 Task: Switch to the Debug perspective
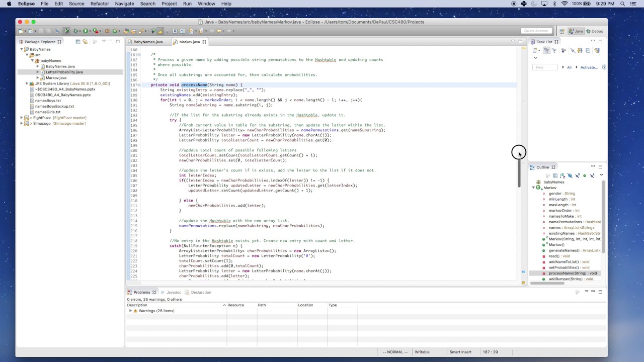pyautogui.click(x=595, y=31)
